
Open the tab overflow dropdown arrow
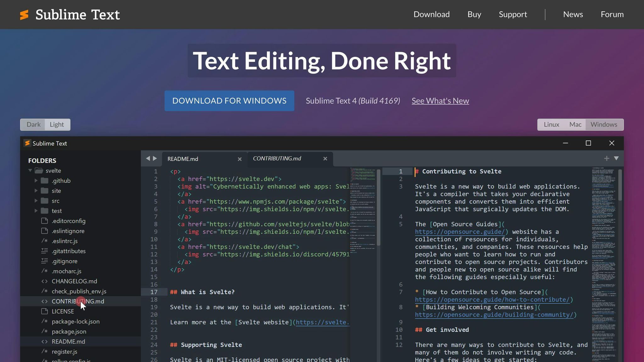616,159
